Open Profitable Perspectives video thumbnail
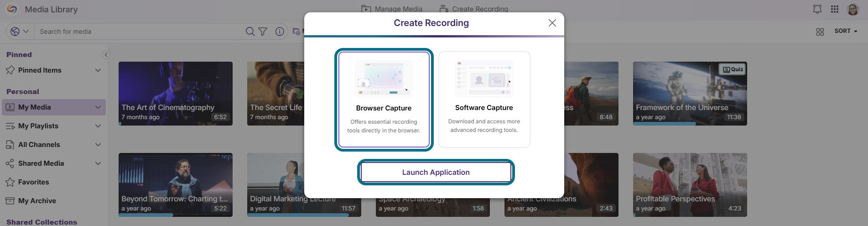This screenshot has height=226, width=868. tap(690, 185)
